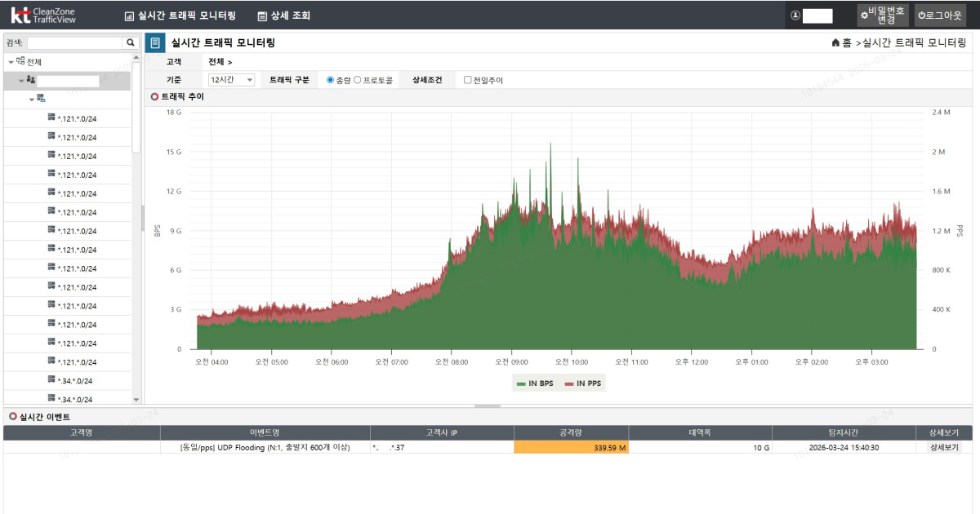Click 상세보기 button for UDP Flooding event
The width and height of the screenshot is (980, 514).
(x=943, y=447)
